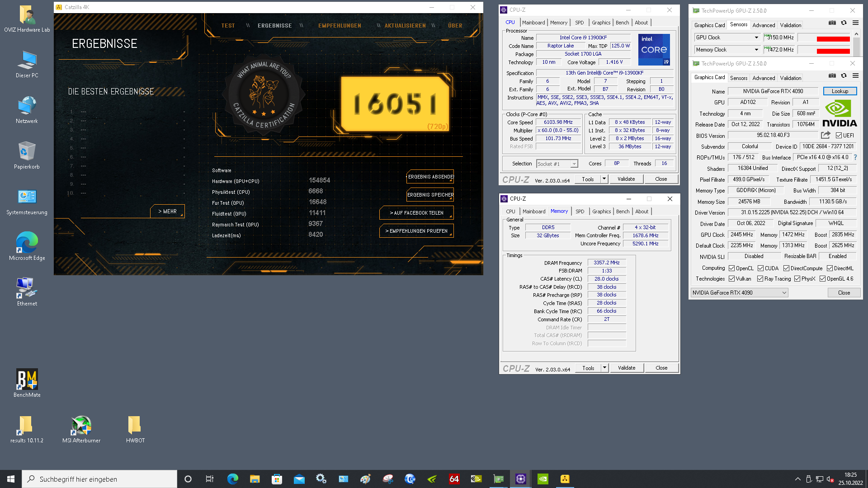
Task: Toggle the PhysX checkbox
Action: click(797, 279)
